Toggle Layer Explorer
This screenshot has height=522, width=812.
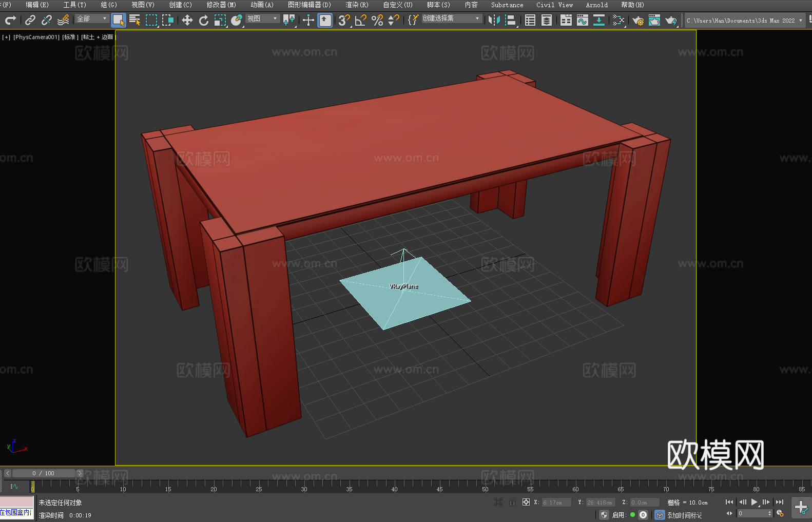click(x=547, y=20)
